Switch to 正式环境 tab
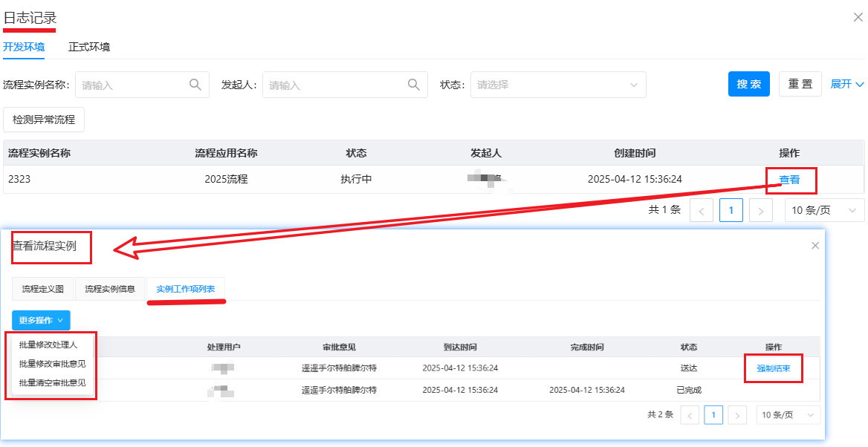The image size is (868, 447). coord(89,47)
